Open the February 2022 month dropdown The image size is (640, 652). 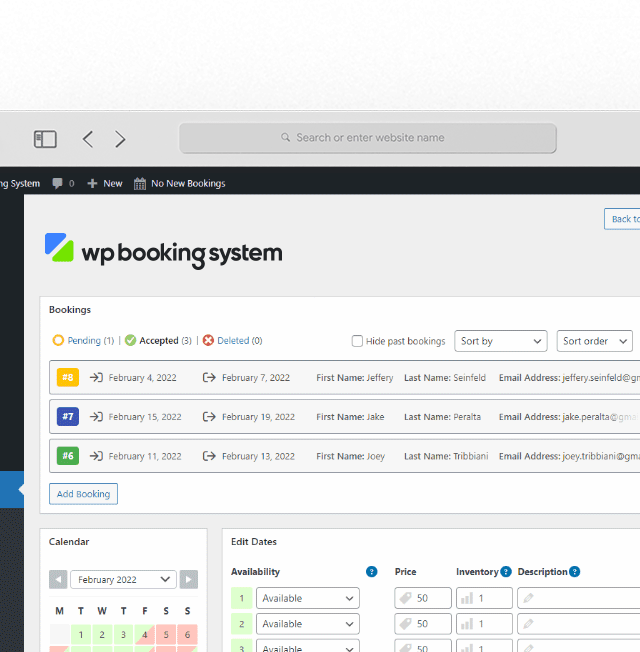124,580
